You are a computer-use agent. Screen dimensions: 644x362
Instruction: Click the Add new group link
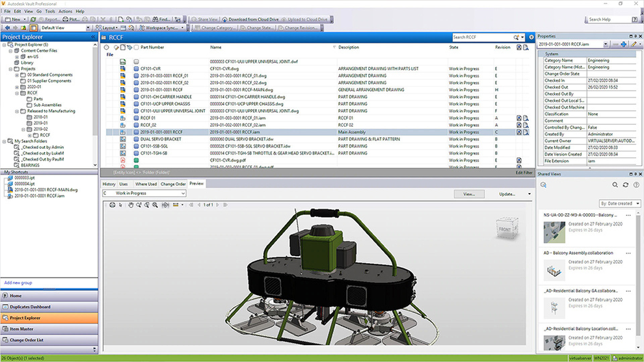[x=18, y=283]
